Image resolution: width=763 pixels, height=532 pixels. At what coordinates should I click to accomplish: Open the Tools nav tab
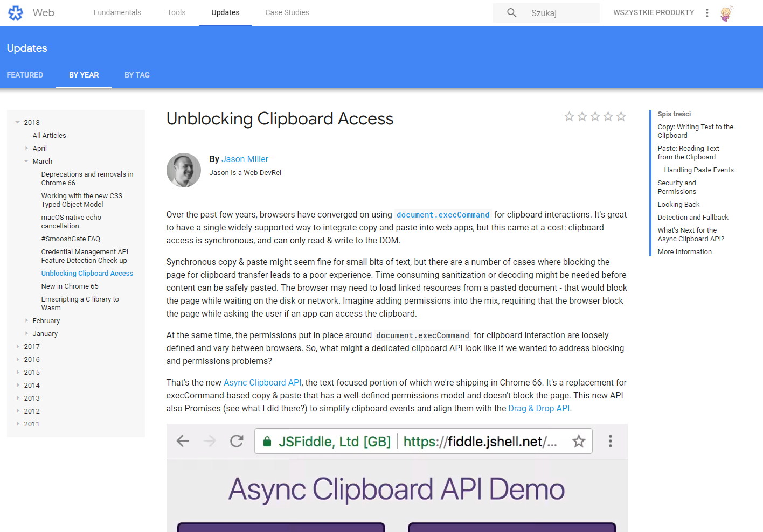pyautogui.click(x=176, y=12)
